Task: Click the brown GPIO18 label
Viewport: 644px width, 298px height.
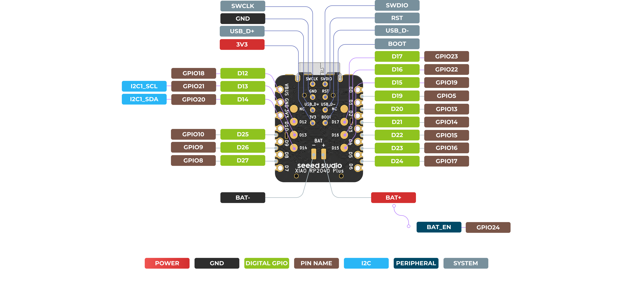Action: click(x=194, y=73)
